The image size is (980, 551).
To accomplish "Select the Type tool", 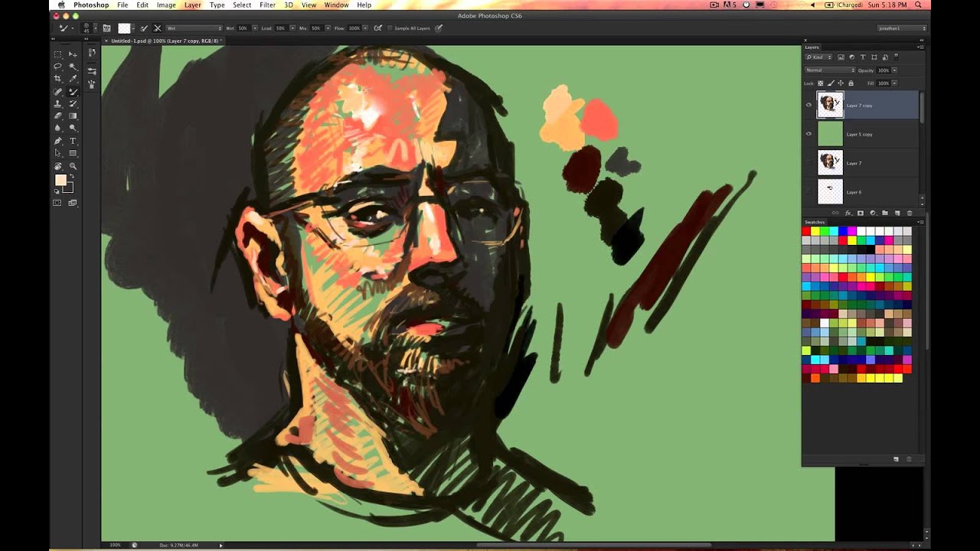I will pyautogui.click(x=73, y=141).
